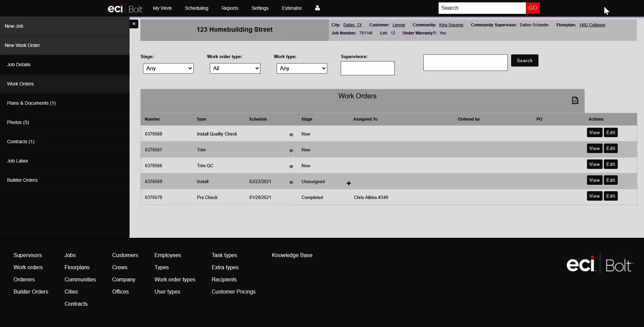Image resolution: width=644 pixels, height=327 pixels.
Task: Click inside the Supervisors search field
Action: 367,68
